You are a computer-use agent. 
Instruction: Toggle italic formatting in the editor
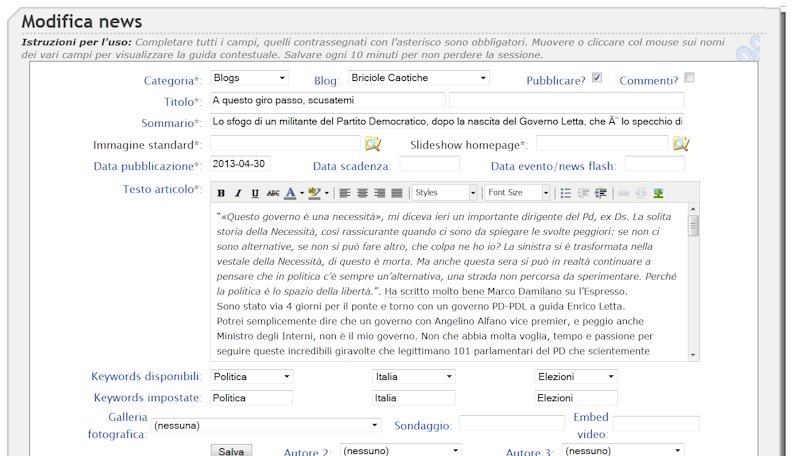(238, 193)
